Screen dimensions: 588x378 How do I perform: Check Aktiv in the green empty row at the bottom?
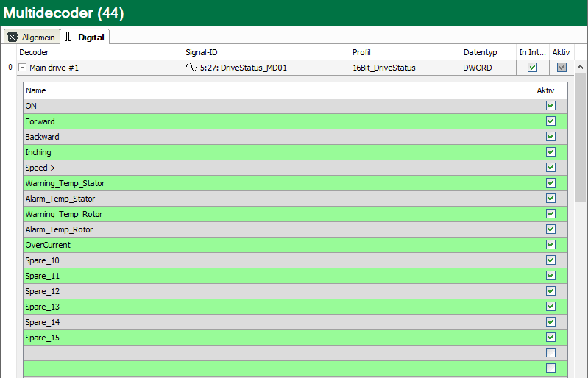coord(550,368)
